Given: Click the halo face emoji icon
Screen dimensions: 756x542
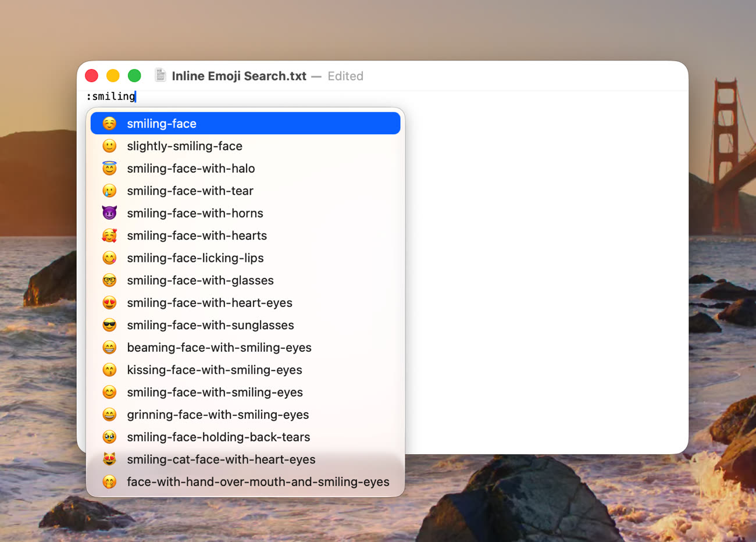Looking at the screenshot, I should [109, 168].
